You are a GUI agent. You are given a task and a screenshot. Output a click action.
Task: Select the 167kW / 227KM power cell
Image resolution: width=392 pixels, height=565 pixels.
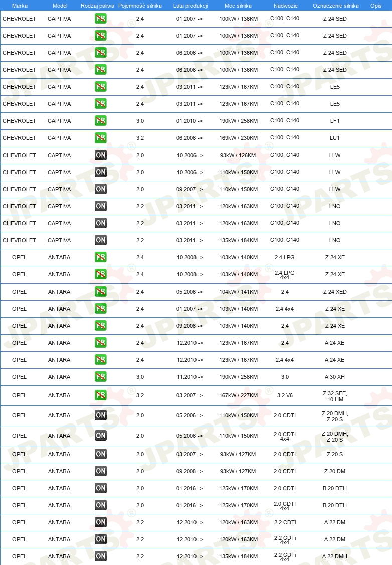coord(238,395)
